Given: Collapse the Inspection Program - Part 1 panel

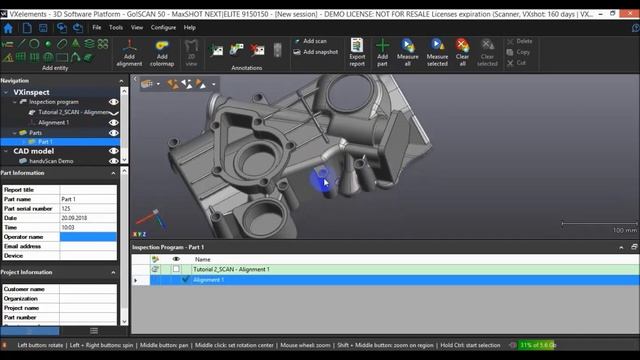Looking at the screenshot, I should point(621,247).
